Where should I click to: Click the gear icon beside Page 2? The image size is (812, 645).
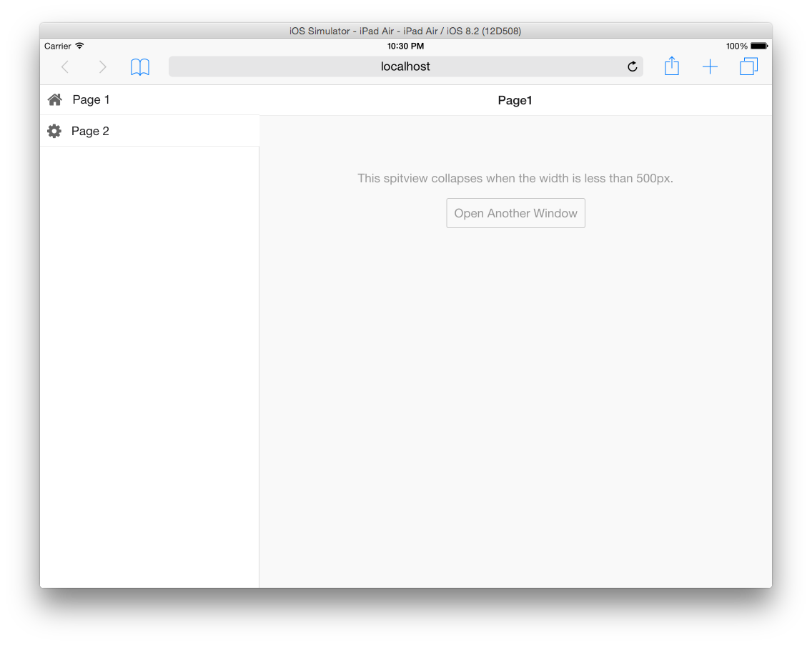(54, 131)
